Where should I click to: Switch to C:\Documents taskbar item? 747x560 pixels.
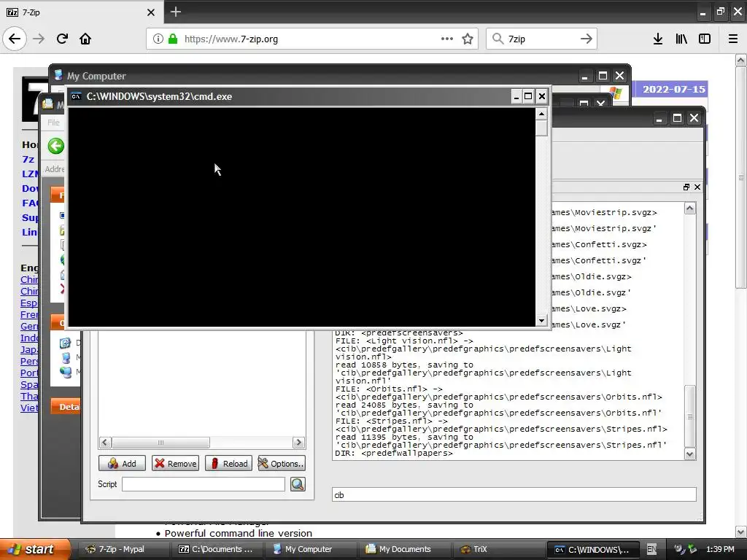pyautogui.click(x=216, y=549)
